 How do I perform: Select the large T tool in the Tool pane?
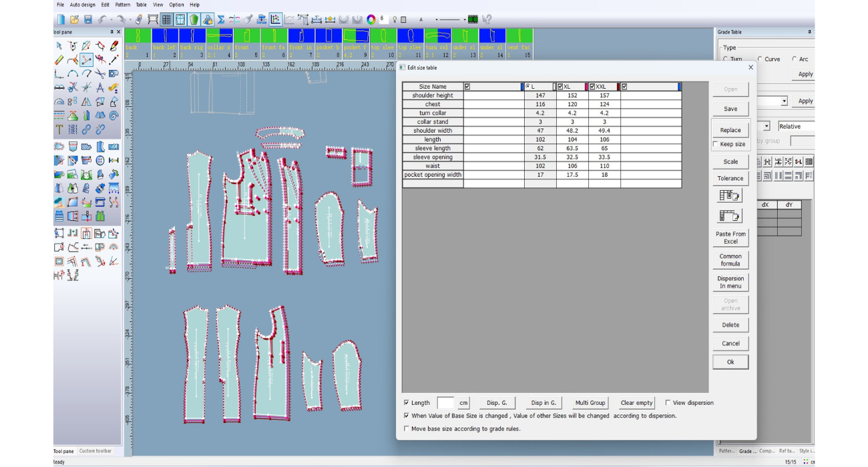pos(59,129)
